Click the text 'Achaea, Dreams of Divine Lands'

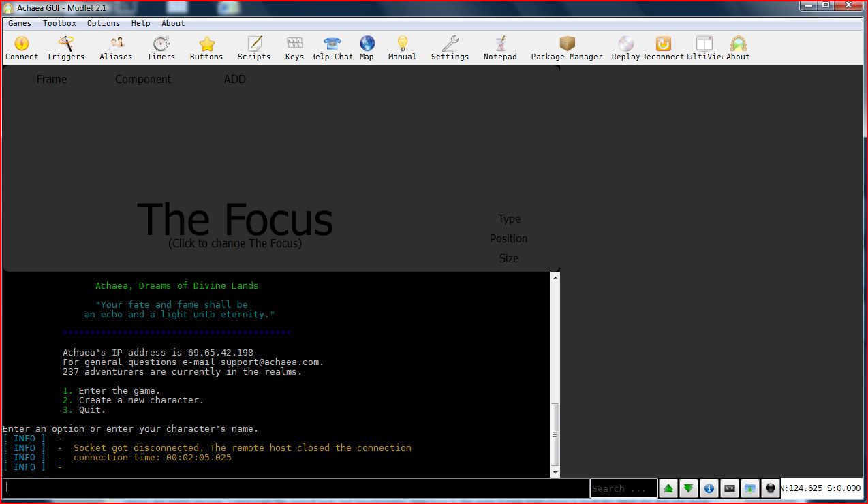[176, 285]
